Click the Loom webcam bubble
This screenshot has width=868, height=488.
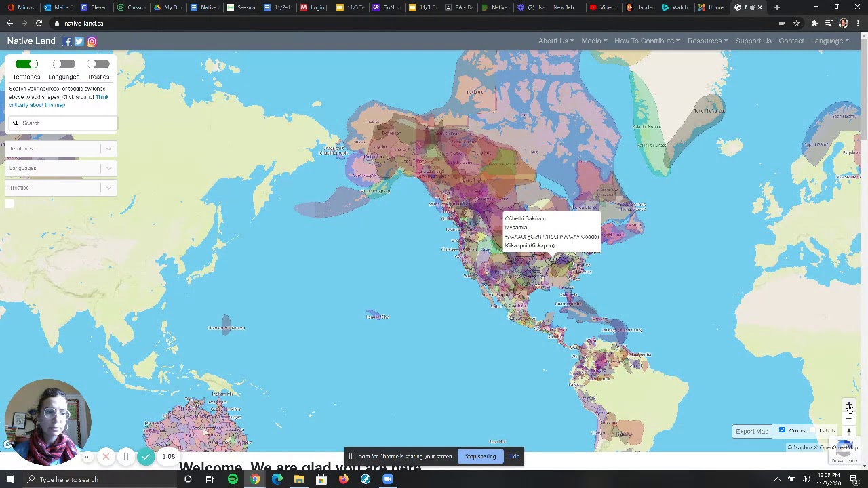pos(47,422)
